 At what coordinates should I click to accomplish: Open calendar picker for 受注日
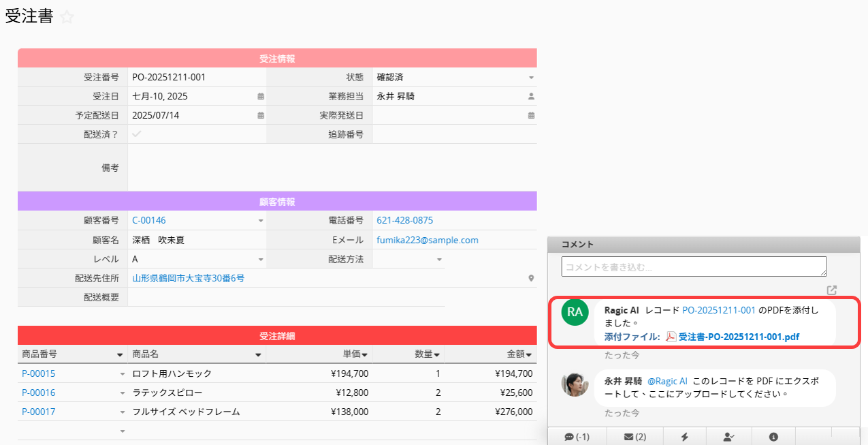tap(260, 97)
